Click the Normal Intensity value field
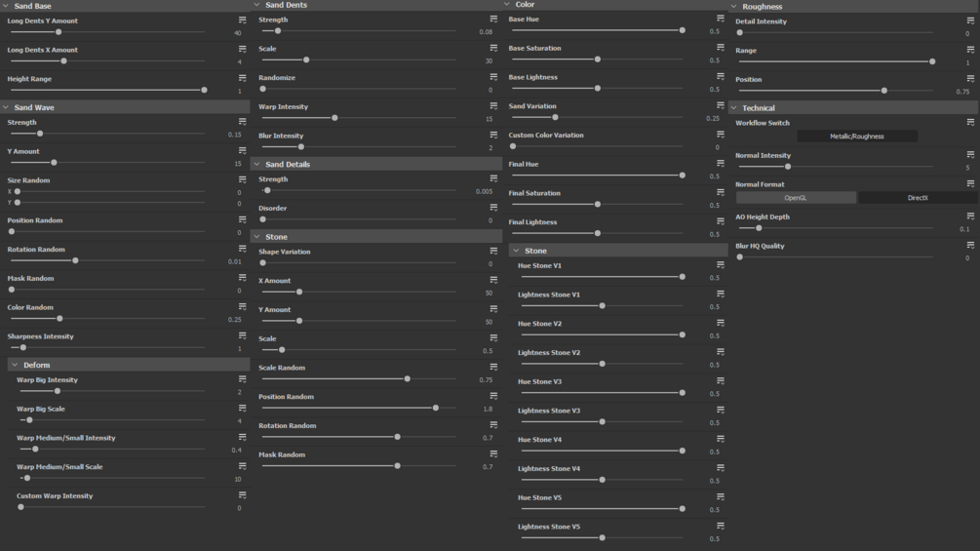 click(x=967, y=168)
